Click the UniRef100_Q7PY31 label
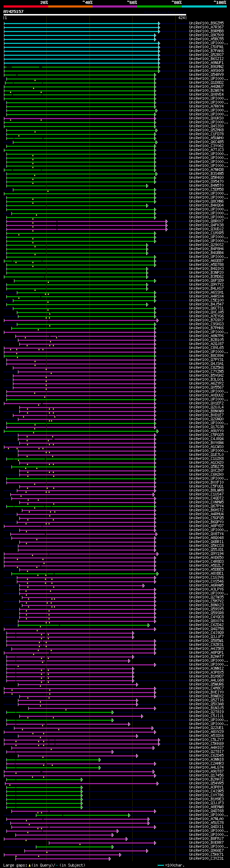 point(206,360)
